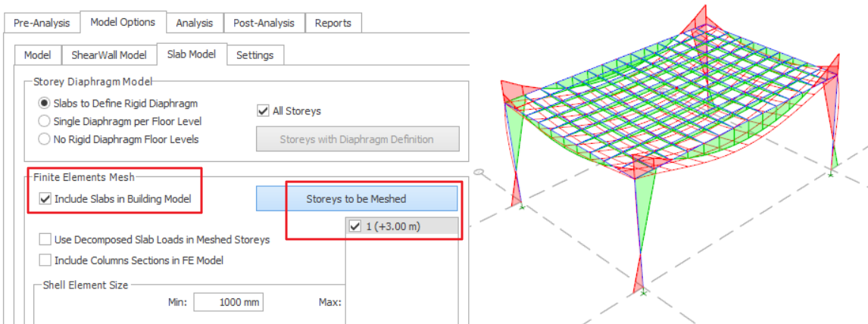The image size is (868, 324).
Task: Switch to the Model Options tab
Action: 123,22
